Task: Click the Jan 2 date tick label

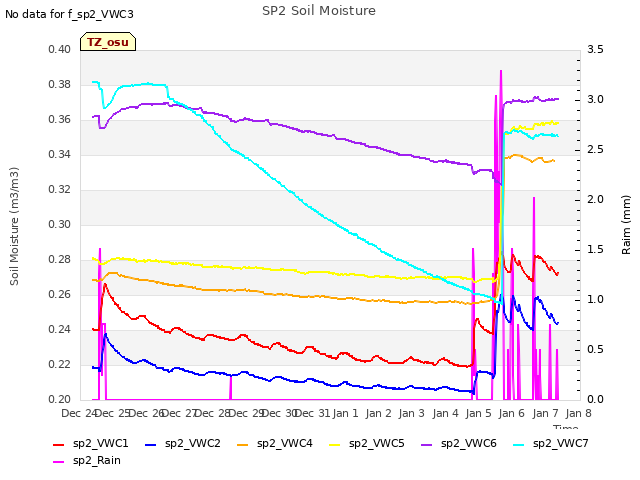Action: [378, 414]
